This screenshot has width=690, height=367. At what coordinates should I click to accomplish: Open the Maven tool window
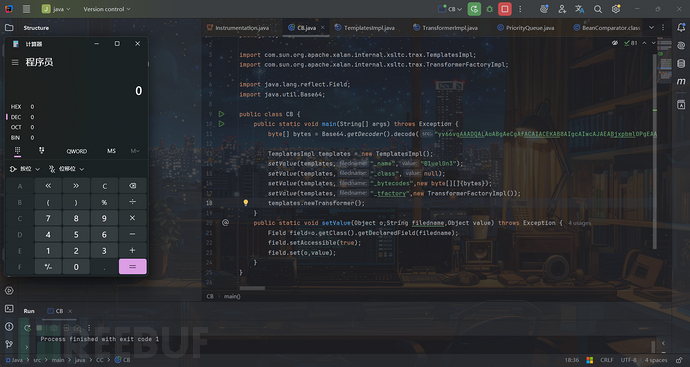tap(681, 81)
